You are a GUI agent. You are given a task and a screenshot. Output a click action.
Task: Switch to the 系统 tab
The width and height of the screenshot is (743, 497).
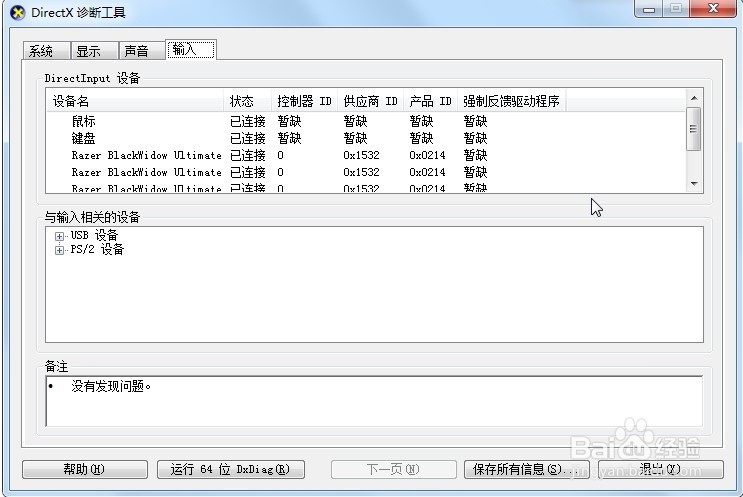(x=46, y=51)
